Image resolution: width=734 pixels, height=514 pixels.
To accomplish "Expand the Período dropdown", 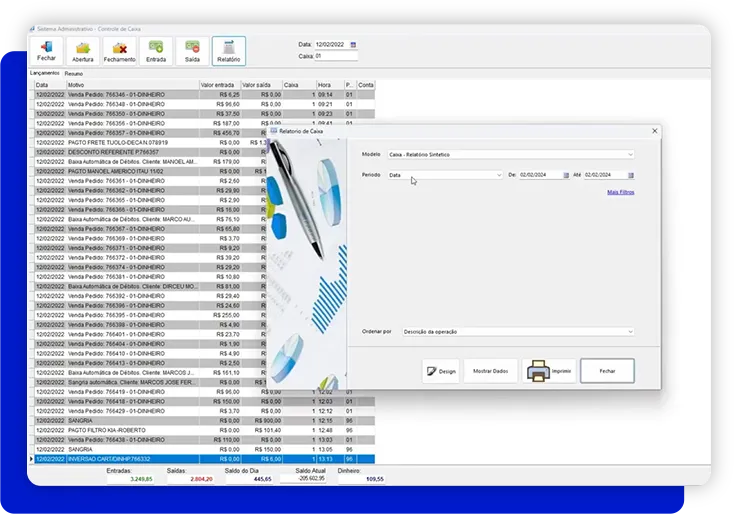I will click(499, 175).
